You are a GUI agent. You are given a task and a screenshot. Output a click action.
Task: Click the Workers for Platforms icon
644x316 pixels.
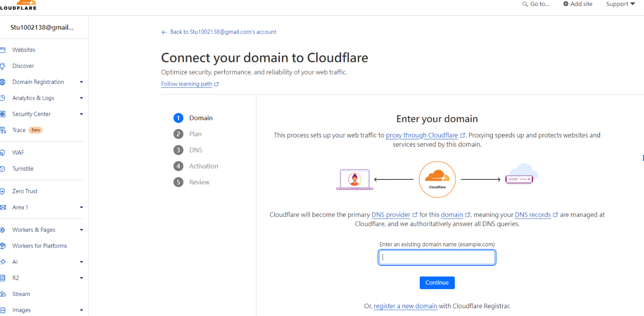(x=3, y=246)
